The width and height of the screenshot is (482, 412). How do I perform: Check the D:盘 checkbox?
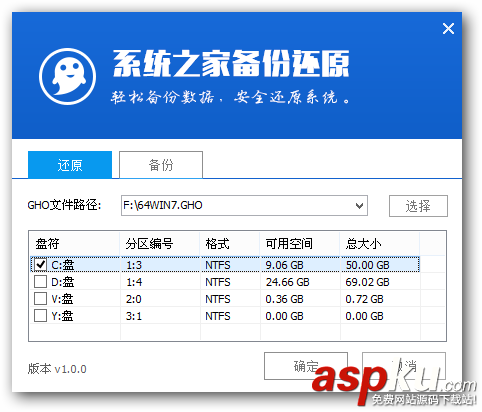[x=41, y=282]
